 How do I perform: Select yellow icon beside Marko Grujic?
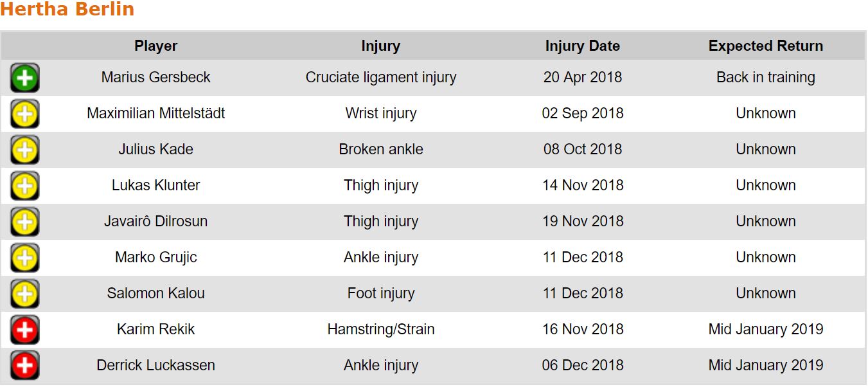(24, 258)
